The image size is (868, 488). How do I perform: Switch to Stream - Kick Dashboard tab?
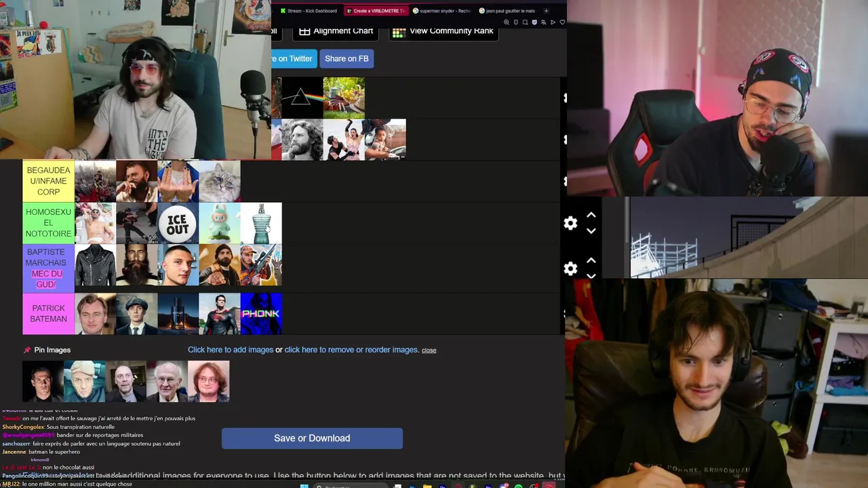coord(309,11)
